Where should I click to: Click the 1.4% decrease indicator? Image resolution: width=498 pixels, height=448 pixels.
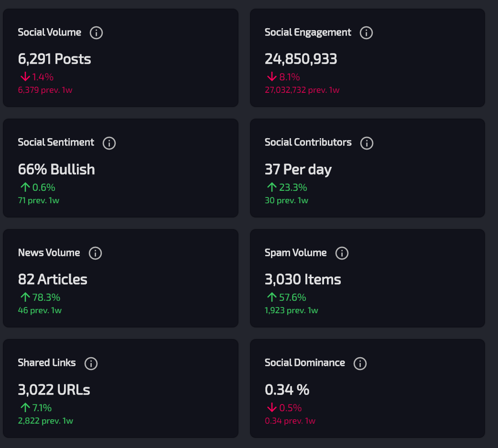37,77
